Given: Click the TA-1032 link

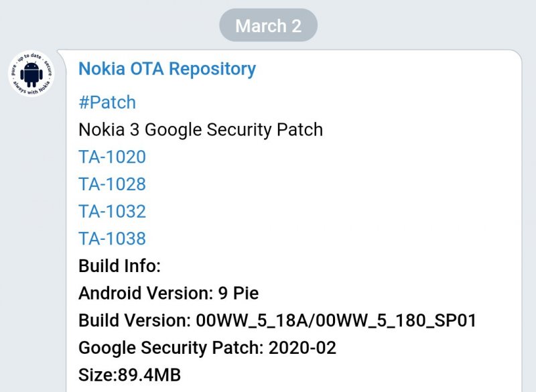Looking at the screenshot, I should coord(112,212).
